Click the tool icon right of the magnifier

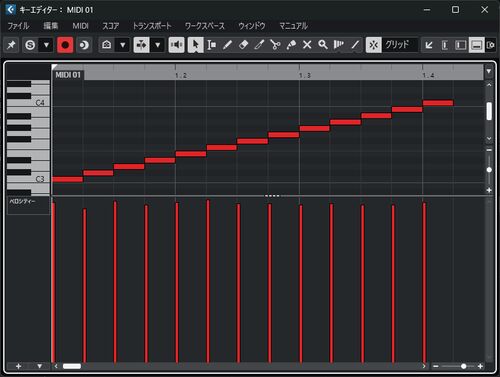click(339, 45)
